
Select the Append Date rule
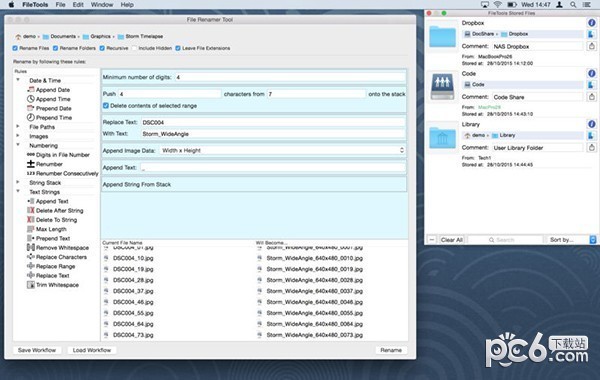coord(52,90)
